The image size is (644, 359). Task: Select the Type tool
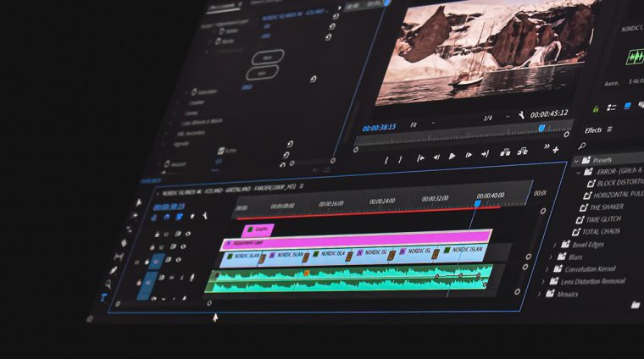click(103, 297)
